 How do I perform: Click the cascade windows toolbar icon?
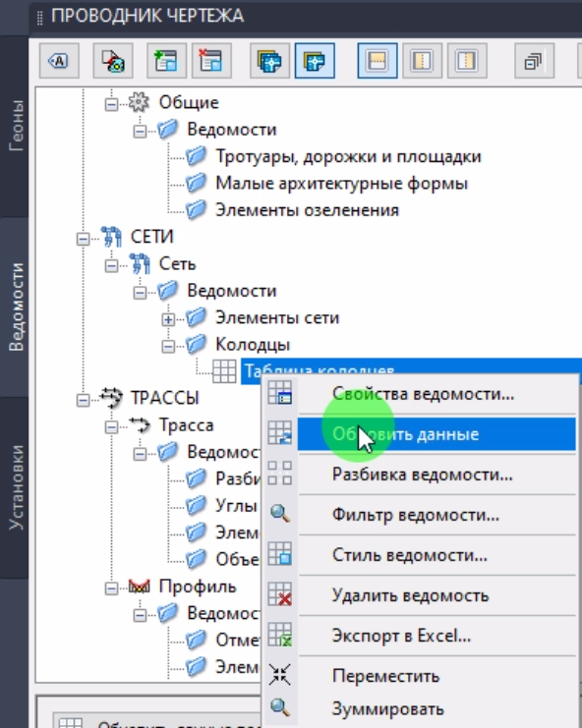[x=534, y=61]
